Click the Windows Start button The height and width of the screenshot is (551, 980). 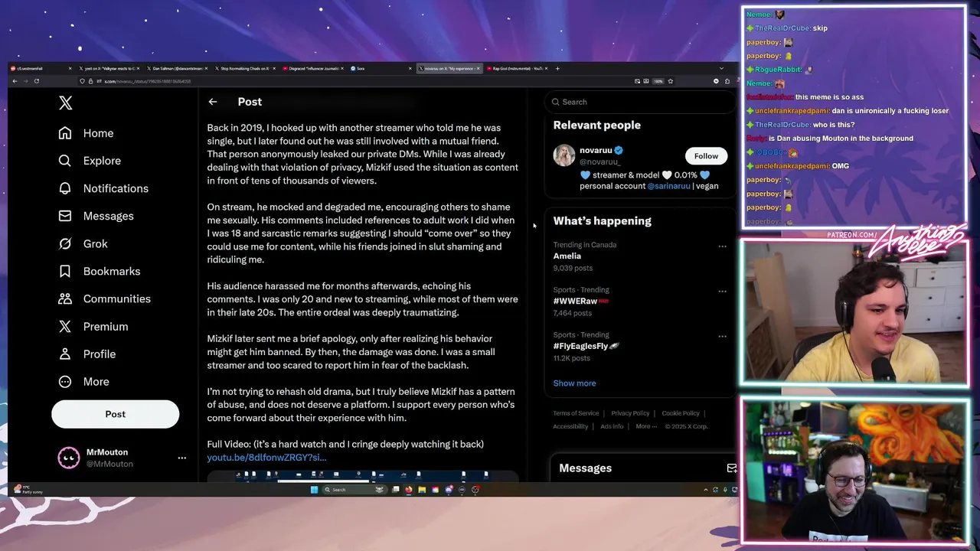tap(314, 490)
